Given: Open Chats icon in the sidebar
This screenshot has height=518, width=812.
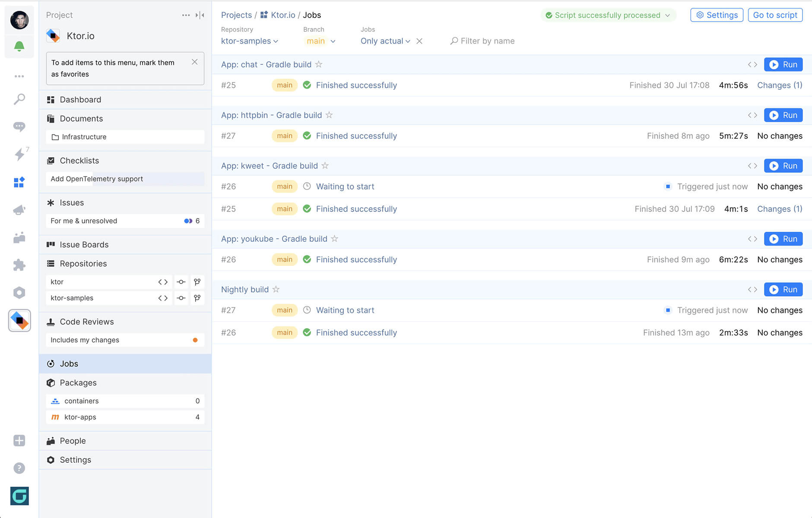Looking at the screenshot, I should tap(19, 126).
